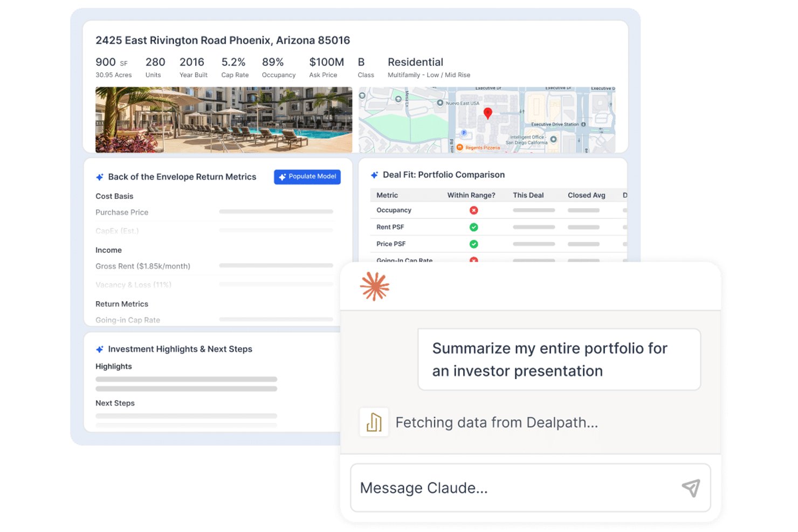Click the Nuevo East USA map marker
Screen dimensions: 798x532
click(x=440, y=102)
